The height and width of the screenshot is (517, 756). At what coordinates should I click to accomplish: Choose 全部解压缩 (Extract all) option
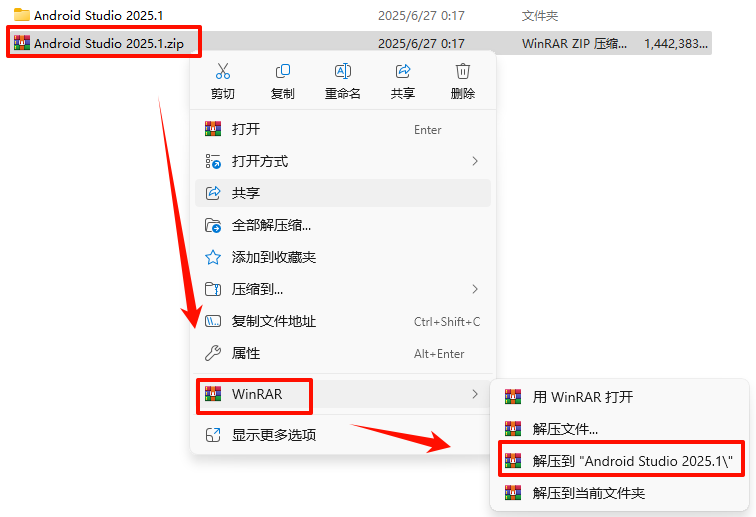[x=343, y=225]
